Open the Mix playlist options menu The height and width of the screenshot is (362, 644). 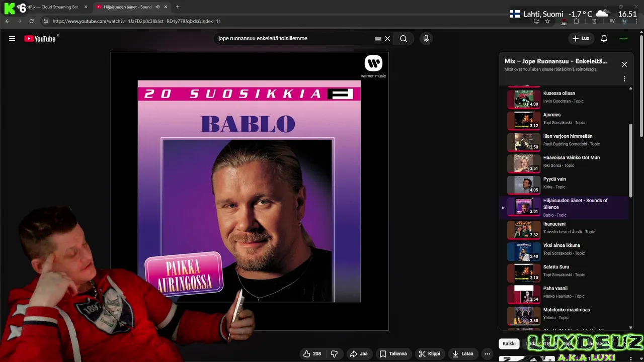click(624, 79)
